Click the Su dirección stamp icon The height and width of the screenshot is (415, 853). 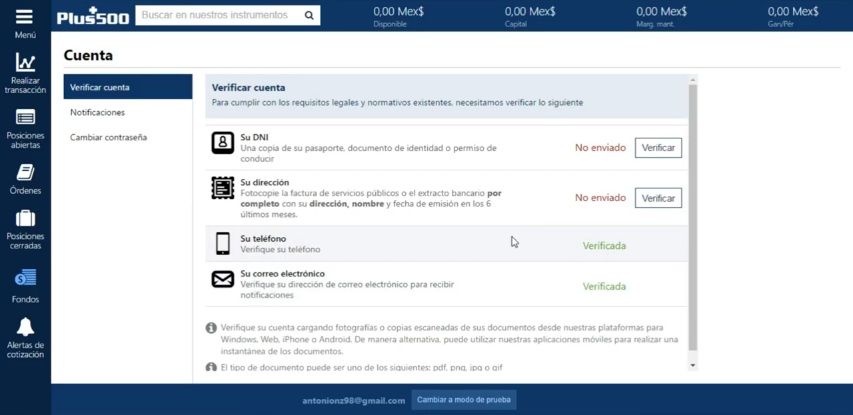click(x=222, y=189)
